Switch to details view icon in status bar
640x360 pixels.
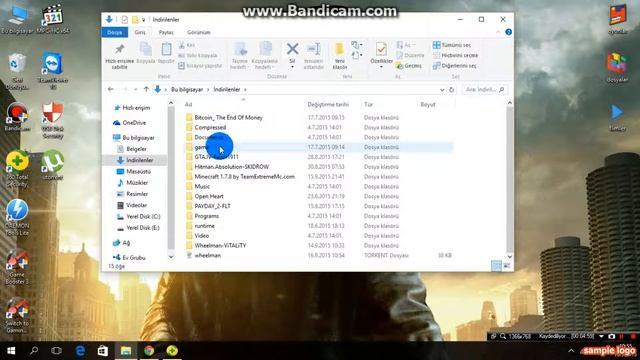(496, 266)
